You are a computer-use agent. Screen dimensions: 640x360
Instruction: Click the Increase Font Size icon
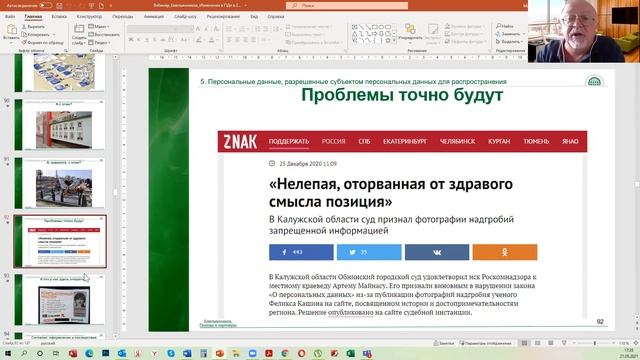(198, 29)
